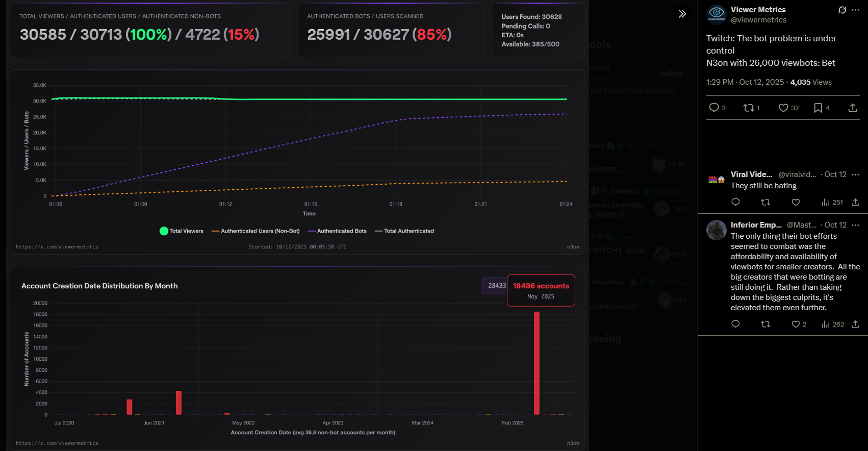868x451 pixels.
Task: Bookmark the Viewer Metrics post
Action: 818,108
